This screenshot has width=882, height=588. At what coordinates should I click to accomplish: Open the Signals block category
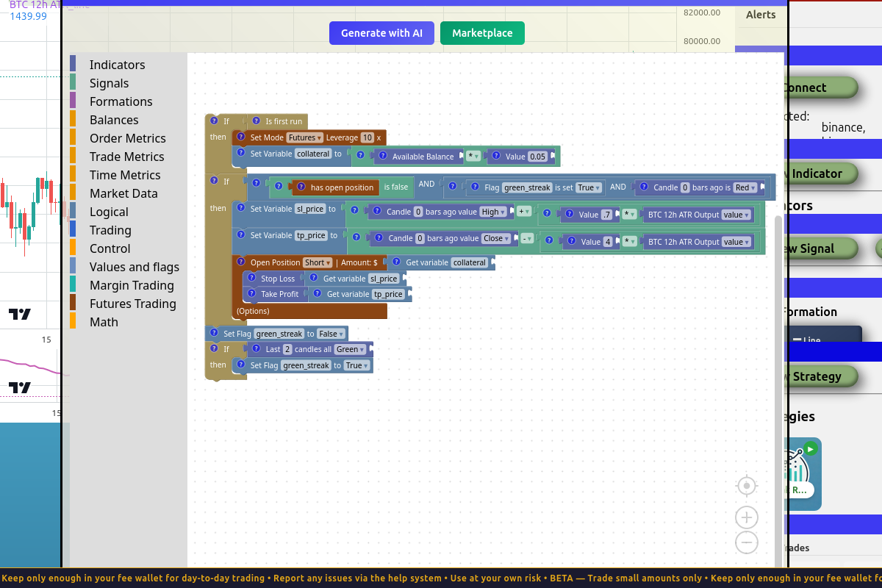coord(109,83)
